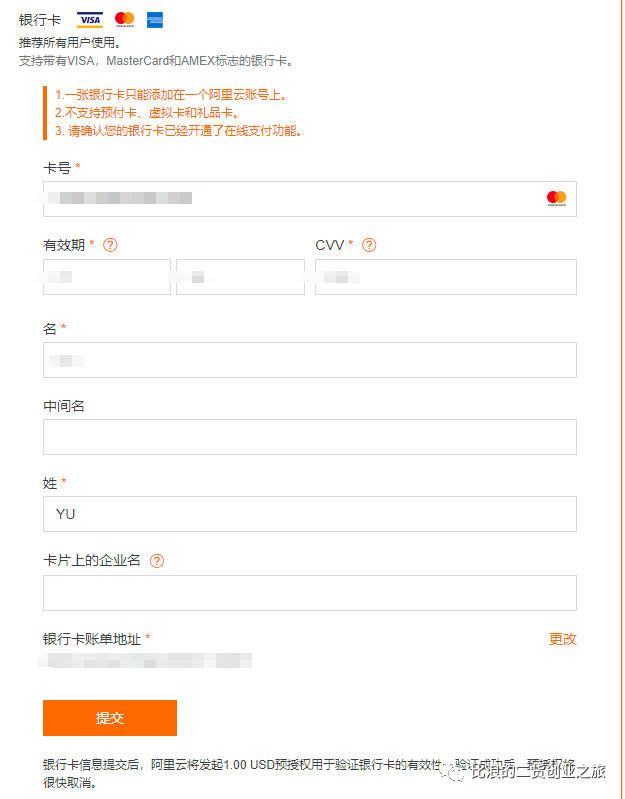Focus the CVV input field
This screenshot has width=625, height=799.
tap(446, 277)
